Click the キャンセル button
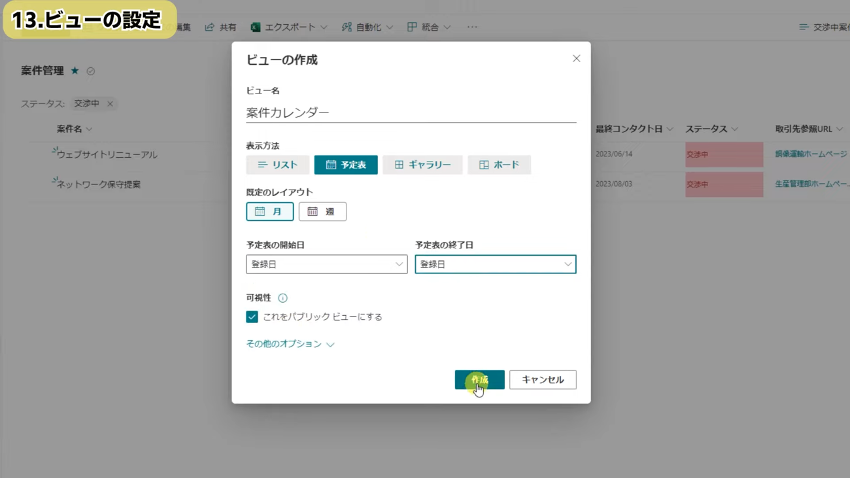Image resolution: width=850 pixels, height=478 pixels. pos(542,380)
